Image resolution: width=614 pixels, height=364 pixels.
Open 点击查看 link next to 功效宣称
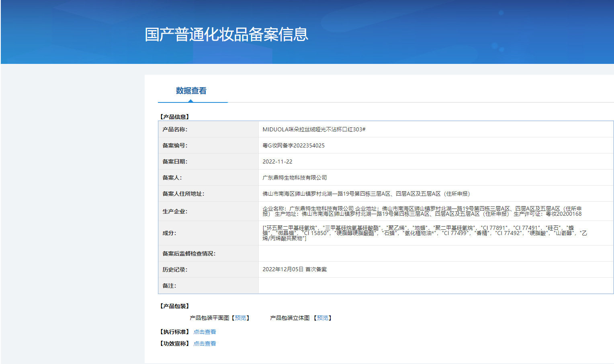[205, 344]
